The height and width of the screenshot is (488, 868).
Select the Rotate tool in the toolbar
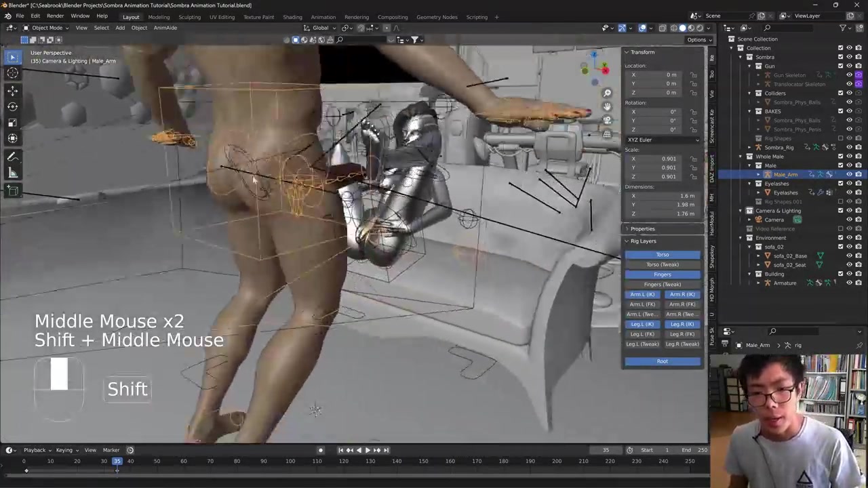coord(12,106)
